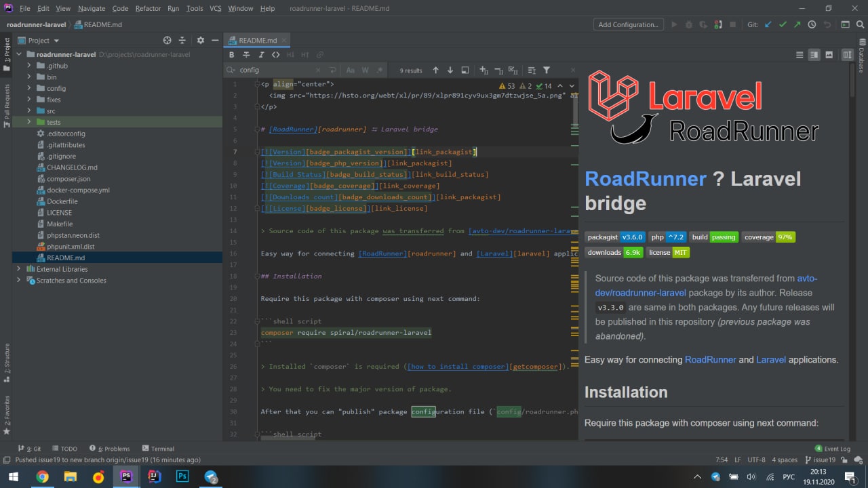Image resolution: width=868 pixels, height=488 pixels.
Task: Show preview only view
Action: (829, 55)
